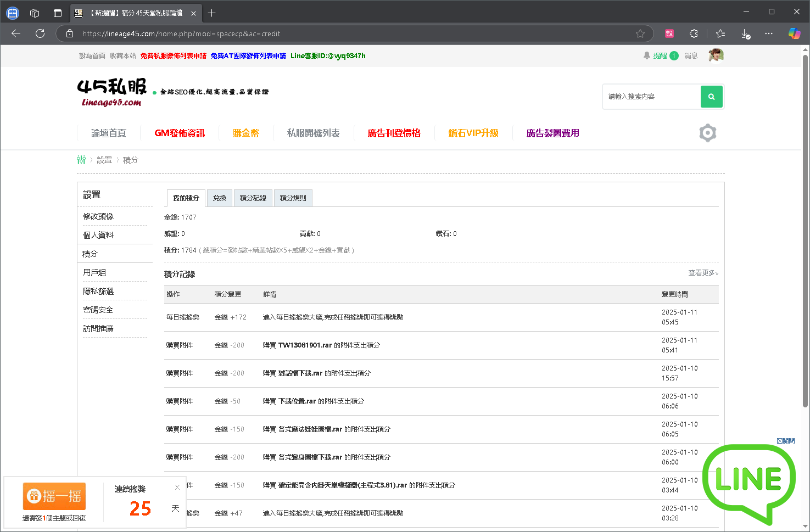Open 下載位置.rar attachment link
Image resolution: width=810 pixels, height=532 pixels.
pyautogui.click(x=297, y=401)
